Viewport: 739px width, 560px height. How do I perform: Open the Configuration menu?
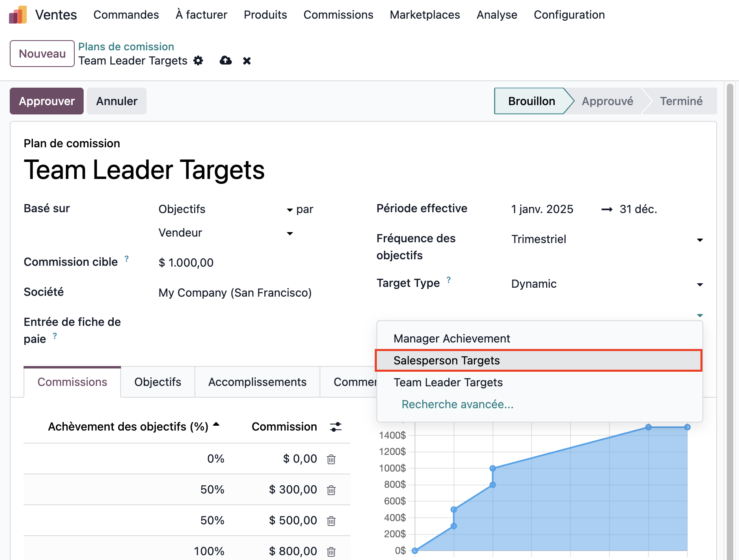point(569,15)
